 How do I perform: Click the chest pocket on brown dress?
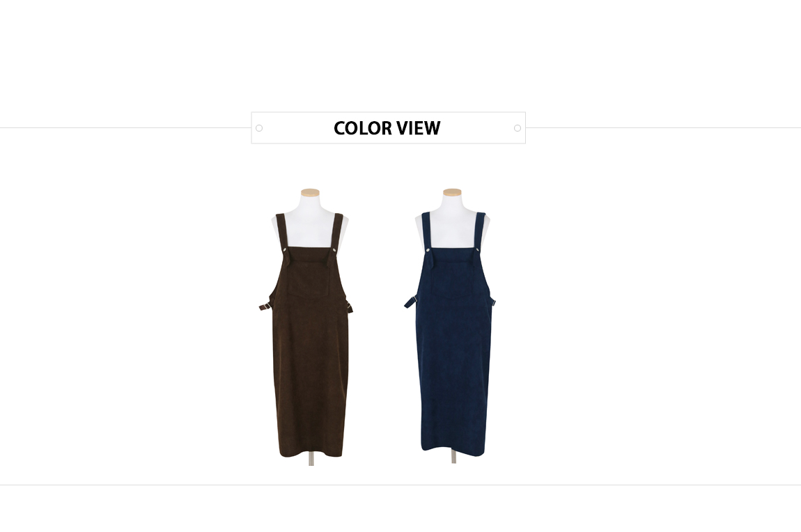click(x=309, y=279)
